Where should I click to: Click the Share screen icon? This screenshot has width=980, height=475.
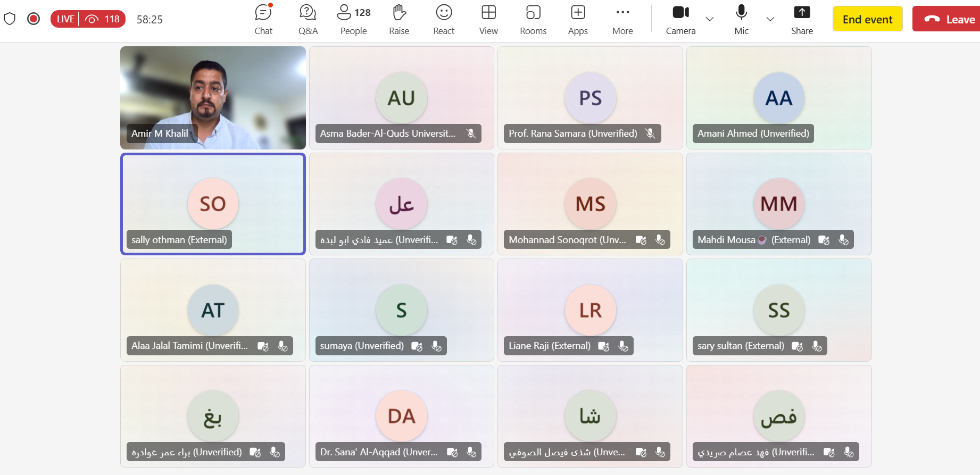(x=802, y=20)
